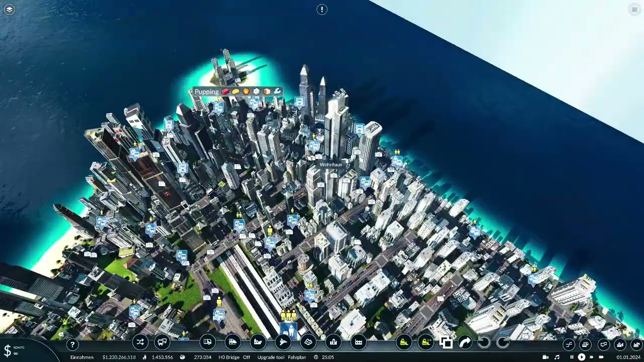Viewport: 644px width, 362px height.
Task: Click the warning notification icon
Action: click(322, 10)
